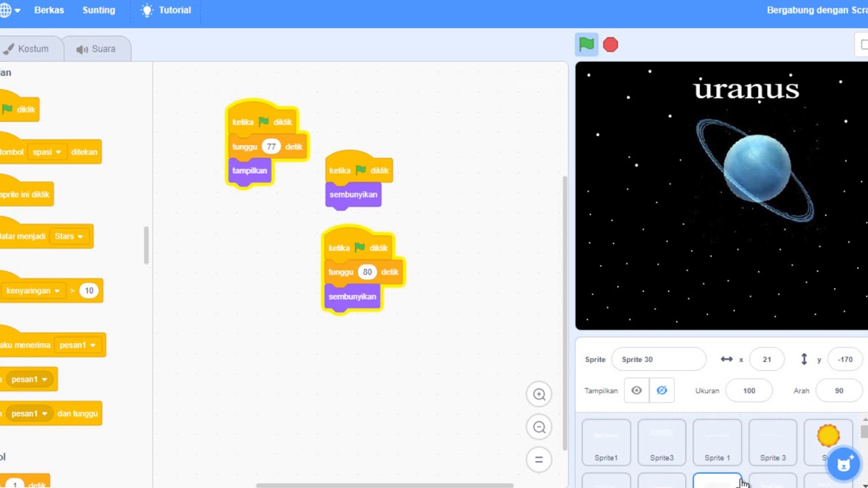Reset workspace zoom with equals icon
This screenshot has height=488, width=868.
(539, 460)
